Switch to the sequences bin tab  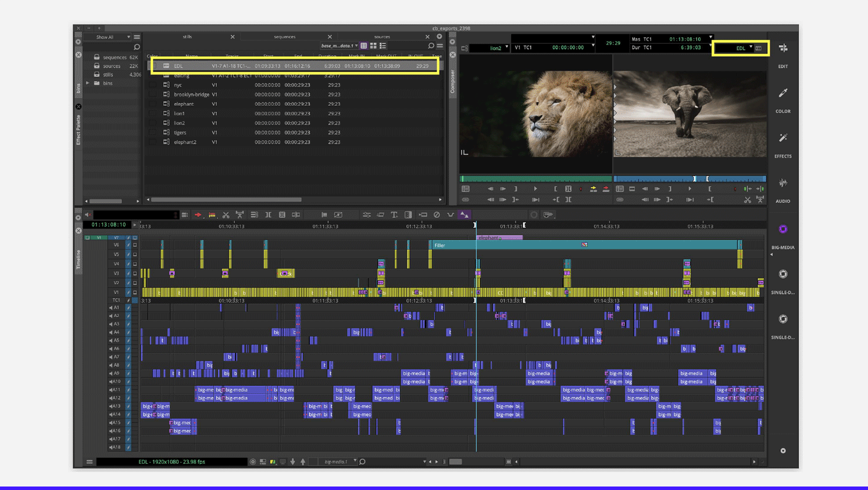click(285, 37)
